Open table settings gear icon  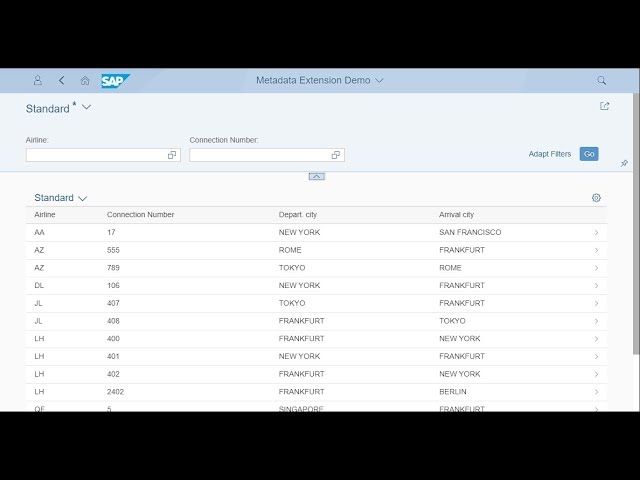click(x=596, y=198)
